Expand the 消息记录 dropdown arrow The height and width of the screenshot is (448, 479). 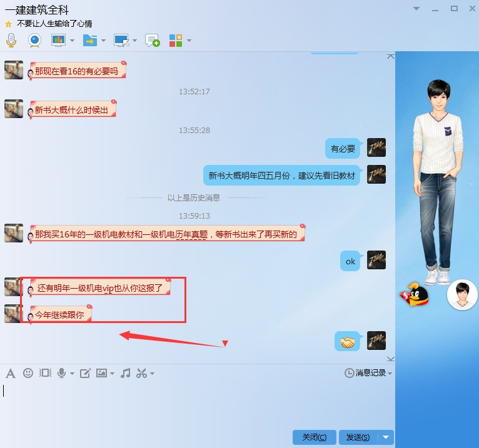390,373
